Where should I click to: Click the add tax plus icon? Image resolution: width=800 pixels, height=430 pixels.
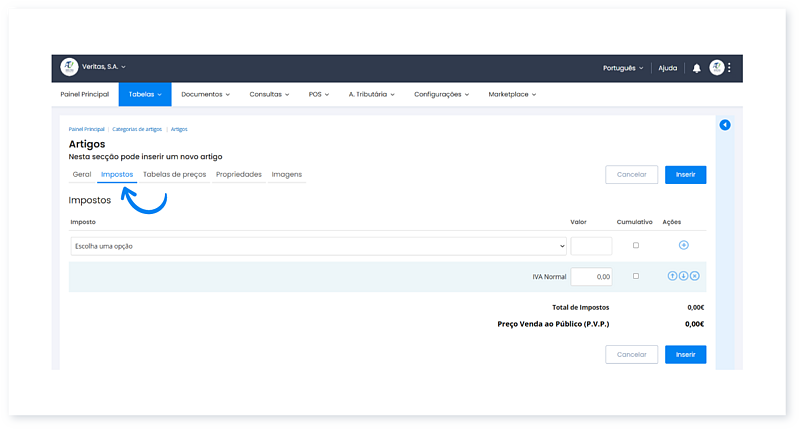683,245
